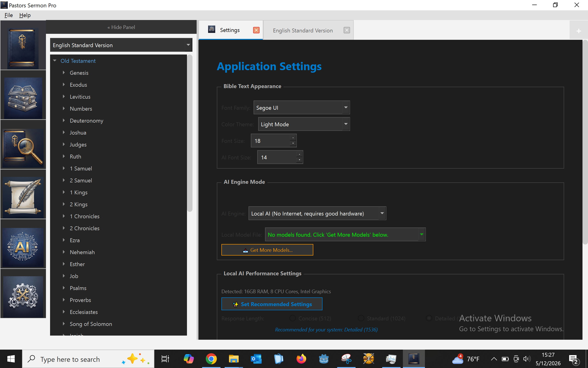Decrease the AI Font Size value

pos(299,160)
